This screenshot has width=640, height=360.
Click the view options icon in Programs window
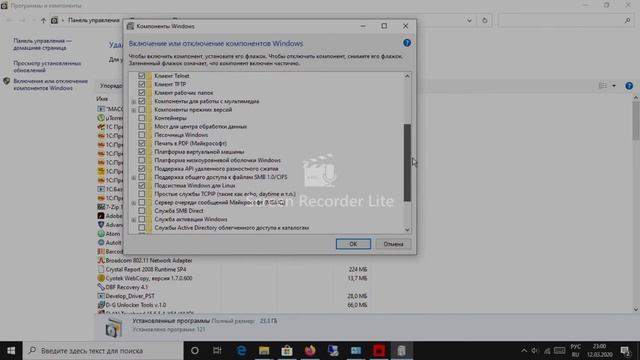tap(602, 86)
